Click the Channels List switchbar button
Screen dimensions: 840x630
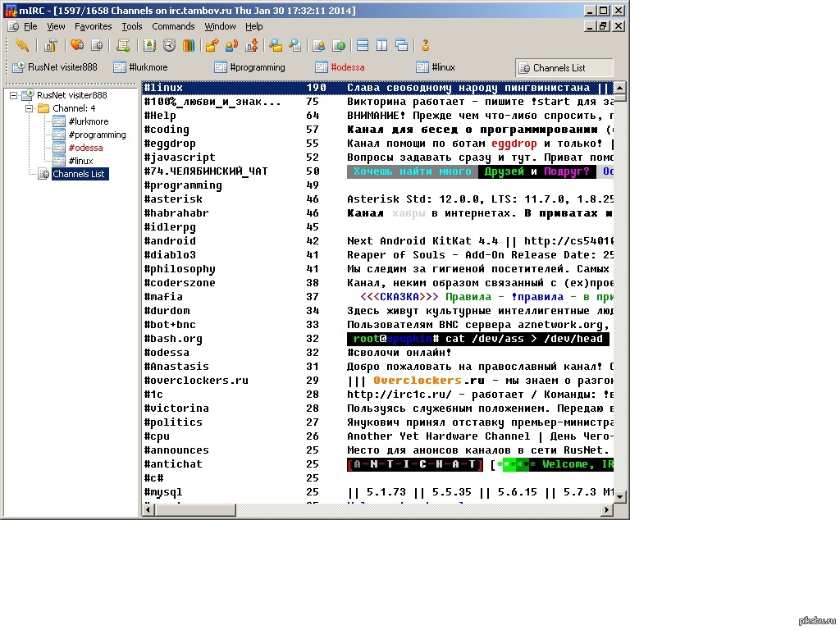pyautogui.click(x=564, y=66)
